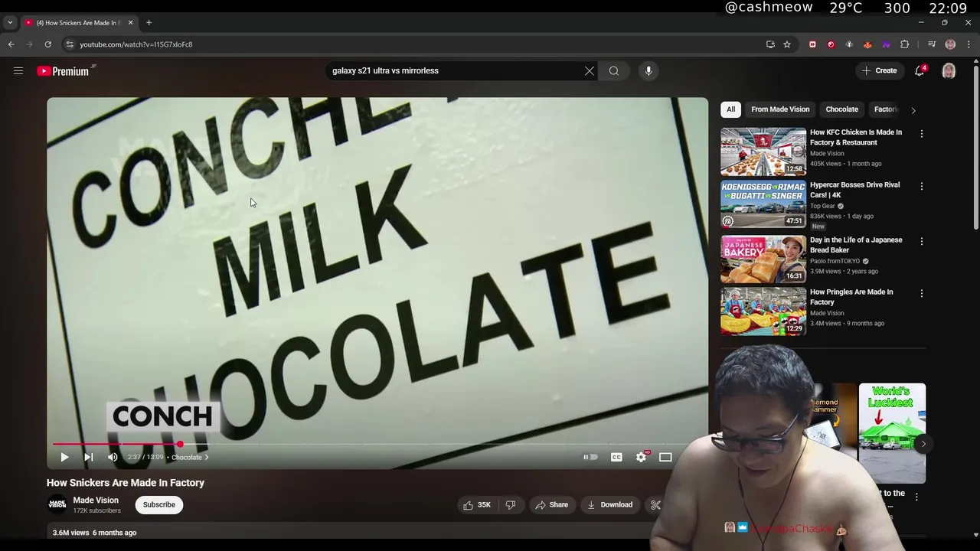Image resolution: width=980 pixels, height=551 pixels.
Task: Open notifications bell with 4 badge
Action: [920, 70]
